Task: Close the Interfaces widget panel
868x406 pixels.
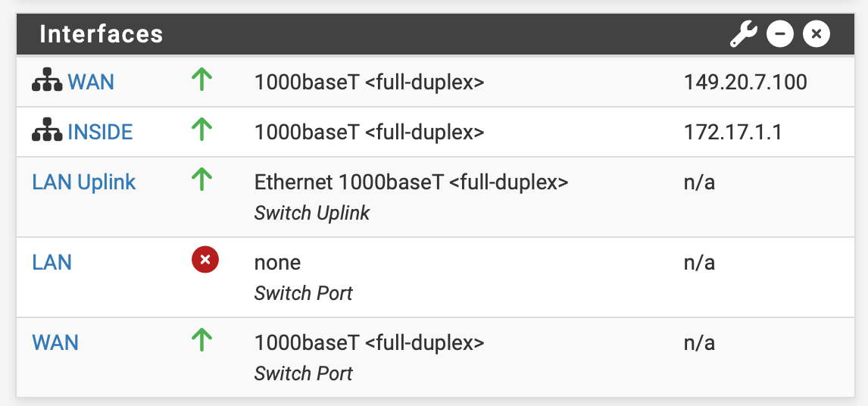Action: [x=816, y=34]
